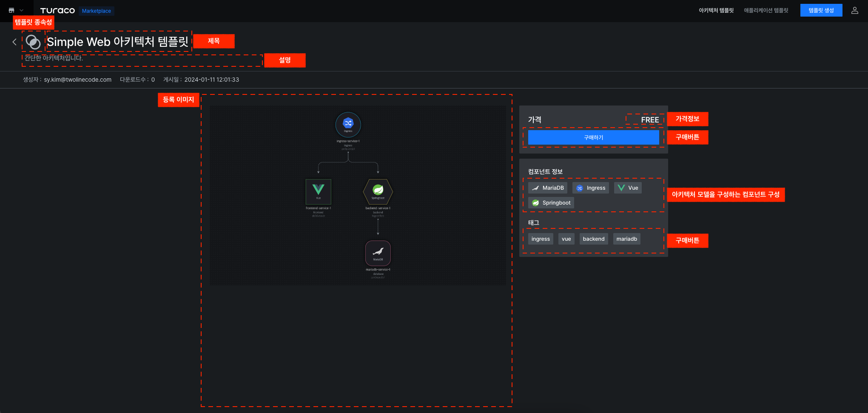Click the backend tag

[x=594, y=239]
